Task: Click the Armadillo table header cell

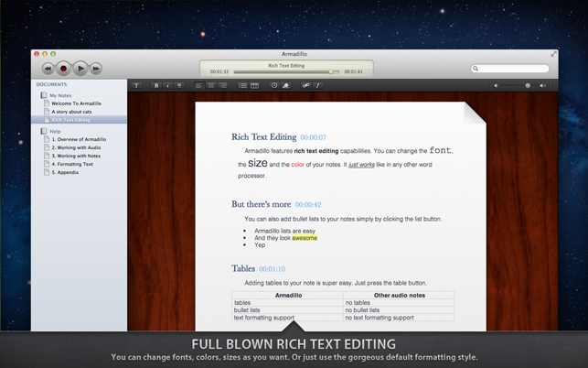Action: point(288,295)
